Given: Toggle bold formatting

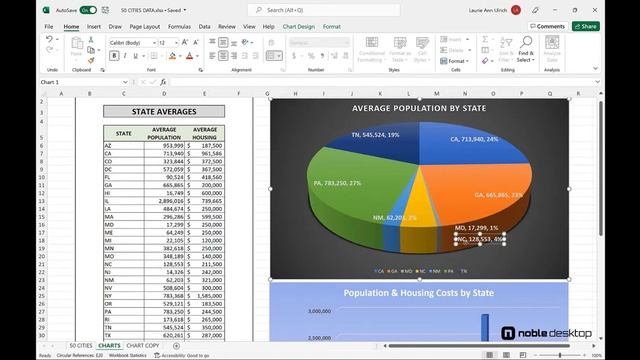Looking at the screenshot, I should (114, 56).
